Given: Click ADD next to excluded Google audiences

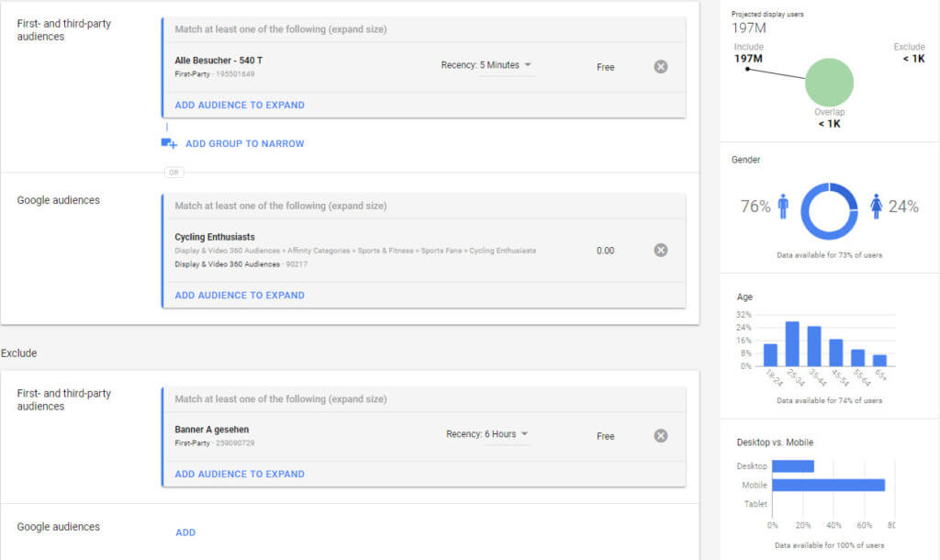Looking at the screenshot, I should pos(185,532).
